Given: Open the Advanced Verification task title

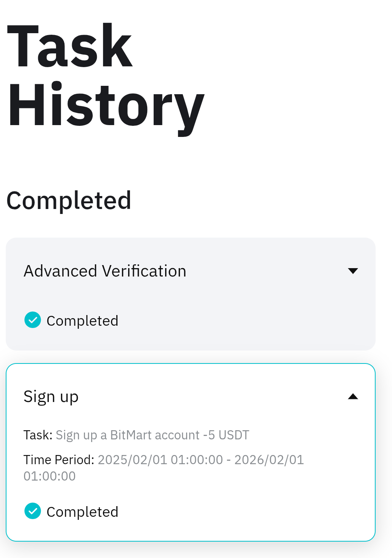Looking at the screenshot, I should point(105,271).
